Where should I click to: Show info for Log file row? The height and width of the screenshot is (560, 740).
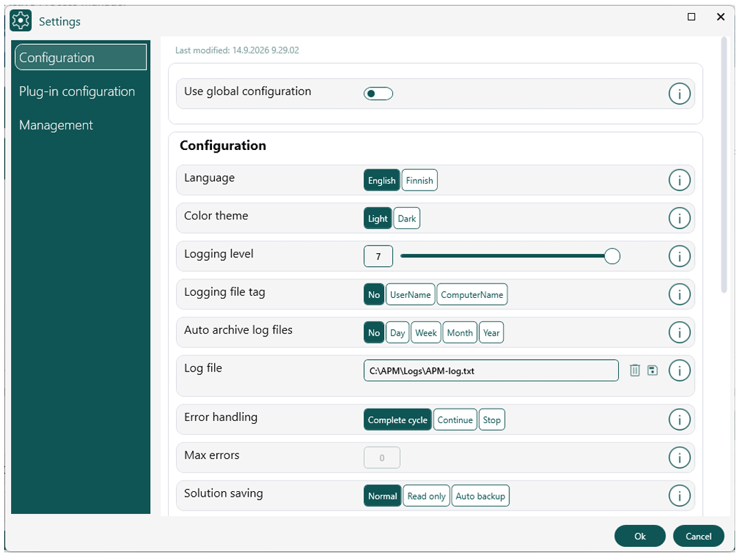click(679, 370)
